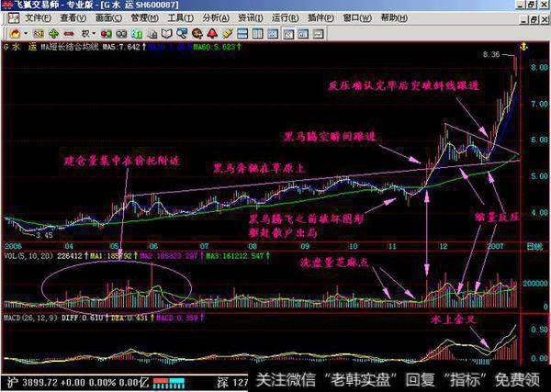Viewport: 551px width, 392px height.
Task: Click the magnifier search icon in toolbar
Action: click(x=183, y=32)
